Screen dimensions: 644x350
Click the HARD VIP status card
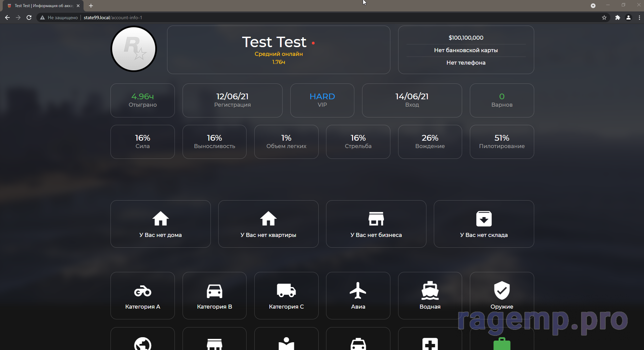point(322,100)
